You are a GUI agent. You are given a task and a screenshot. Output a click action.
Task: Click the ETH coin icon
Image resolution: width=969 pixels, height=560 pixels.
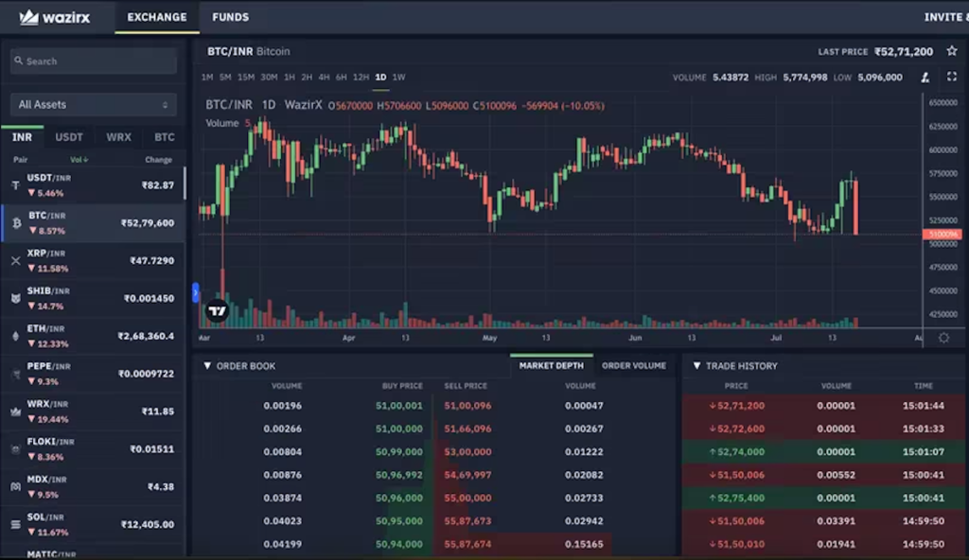click(15, 336)
